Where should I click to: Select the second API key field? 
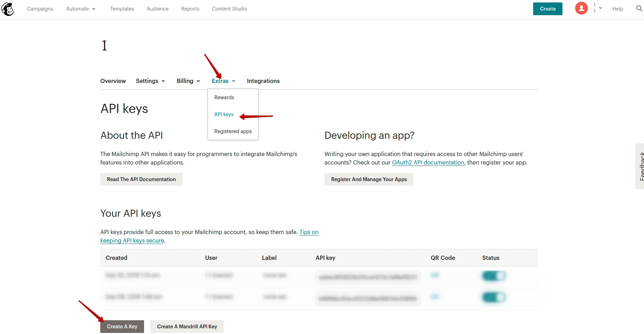[368, 299]
